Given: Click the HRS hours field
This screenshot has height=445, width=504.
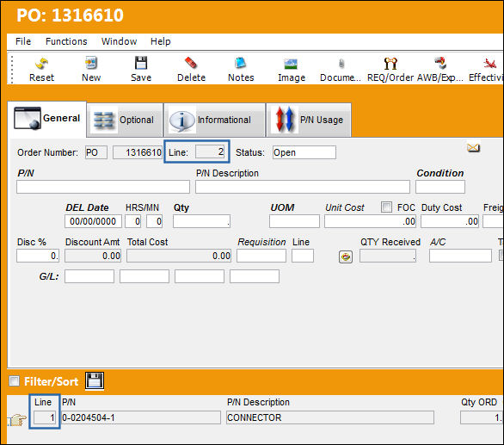Looking at the screenshot, I should point(132,221).
